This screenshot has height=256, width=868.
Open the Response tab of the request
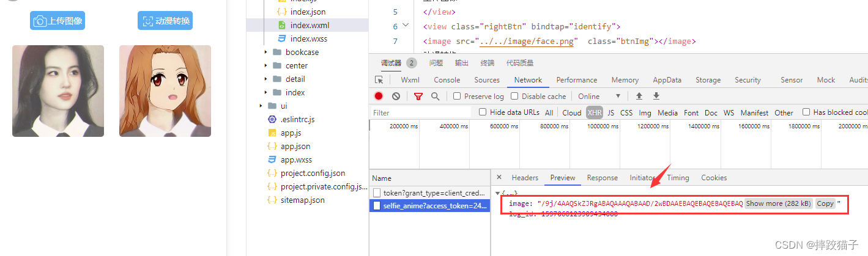coord(603,178)
